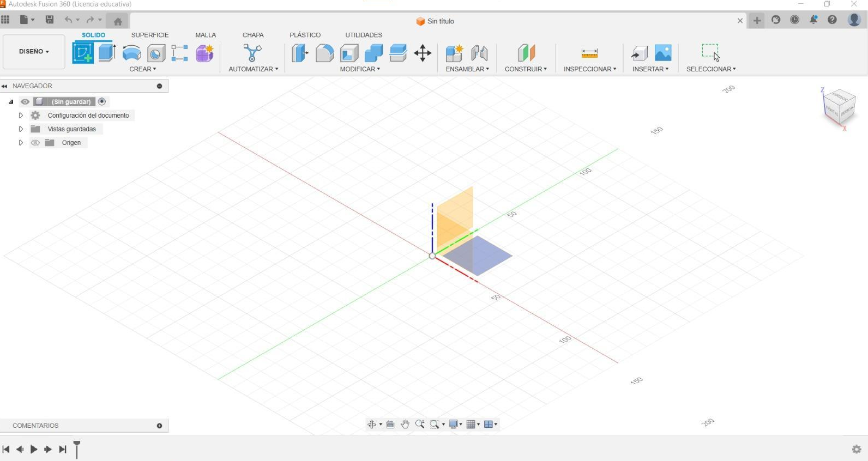
Task: Click the Look At icon
Action: [390, 424]
